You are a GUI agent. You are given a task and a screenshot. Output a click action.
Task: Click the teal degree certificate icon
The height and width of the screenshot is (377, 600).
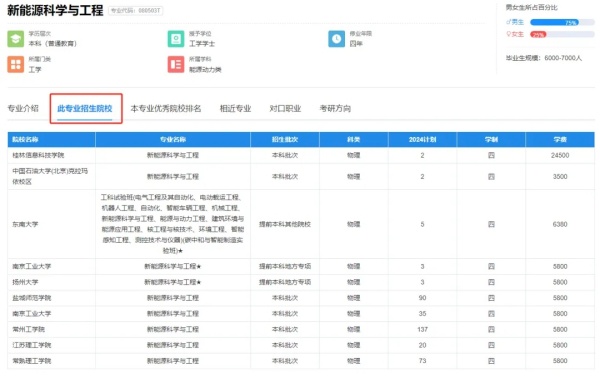point(176,39)
